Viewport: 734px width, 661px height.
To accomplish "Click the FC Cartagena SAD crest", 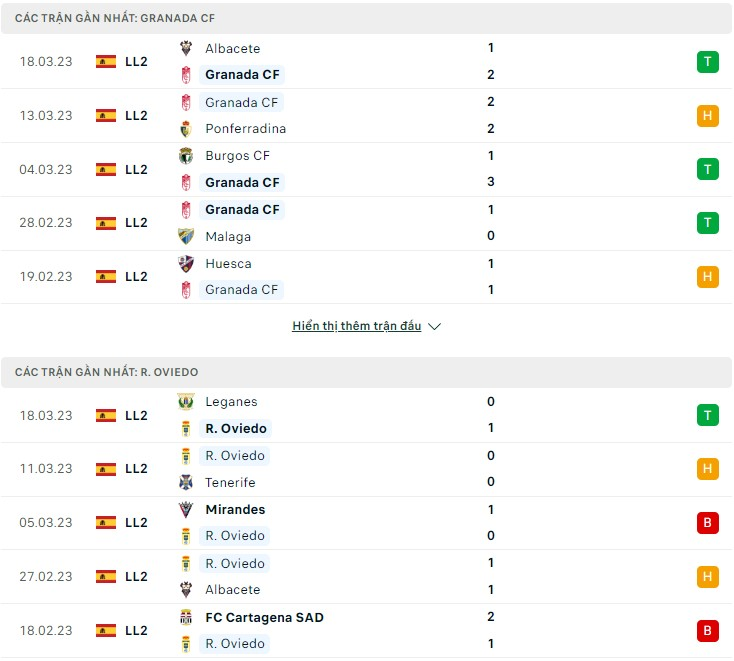I will [x=186, y=617].
